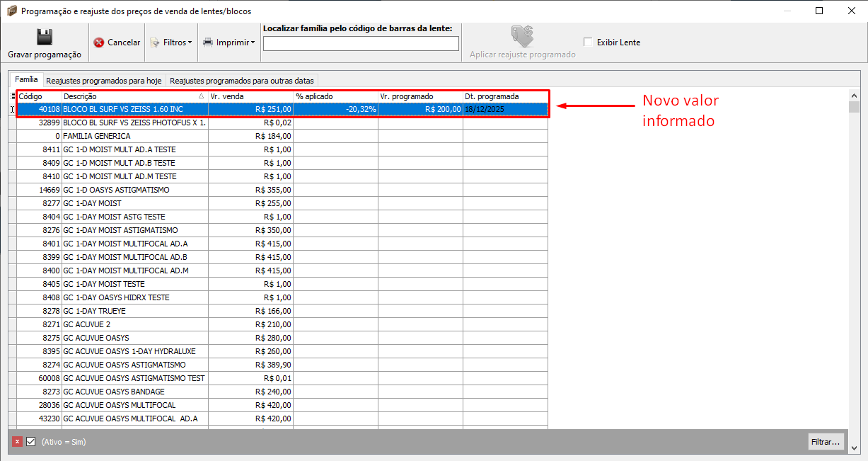Click the Imprimir printer icon

(208, 42)
